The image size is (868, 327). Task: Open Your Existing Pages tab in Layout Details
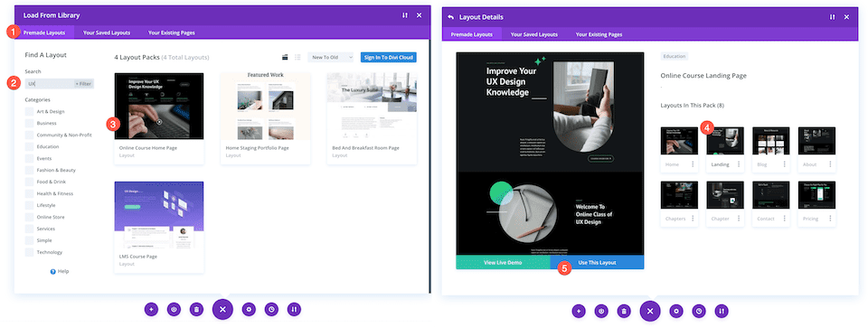[599, 34]
